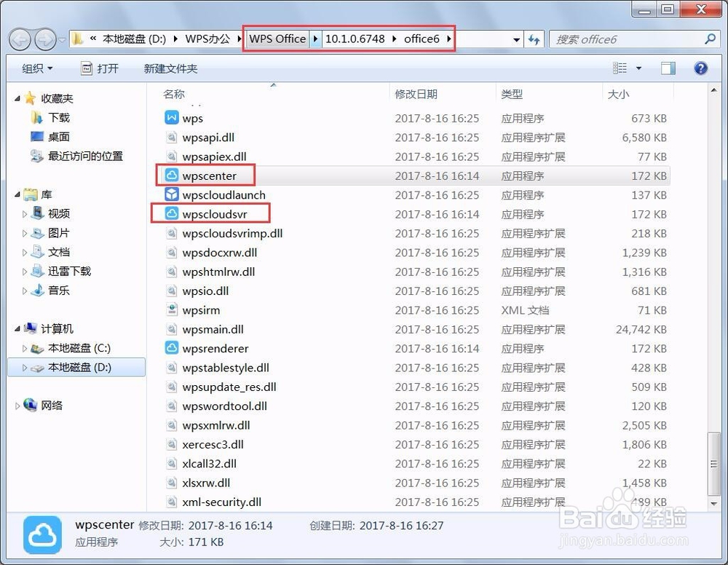Select the xlsxrw.dll file name
Viewport: 728px width, 565px height.
206,483
